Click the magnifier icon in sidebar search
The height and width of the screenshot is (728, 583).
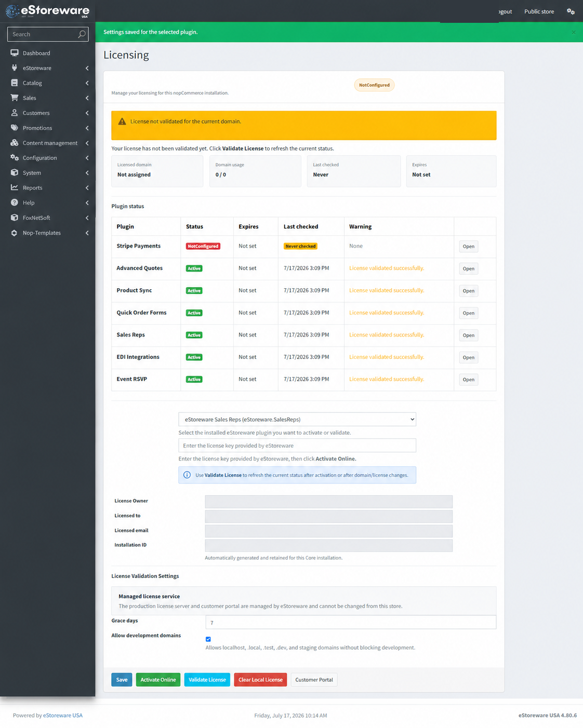82,34
